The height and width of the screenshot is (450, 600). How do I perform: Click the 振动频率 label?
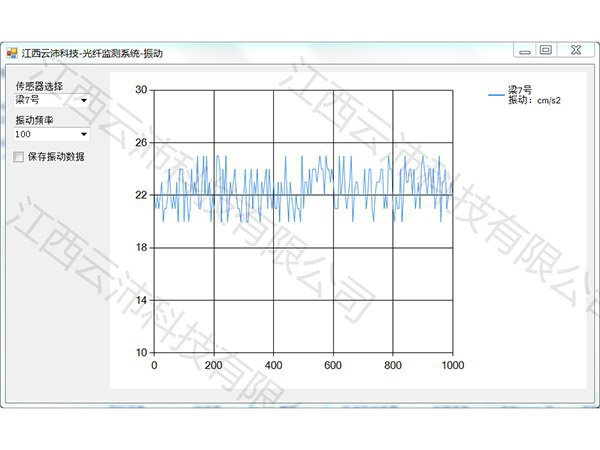[35, 120]
